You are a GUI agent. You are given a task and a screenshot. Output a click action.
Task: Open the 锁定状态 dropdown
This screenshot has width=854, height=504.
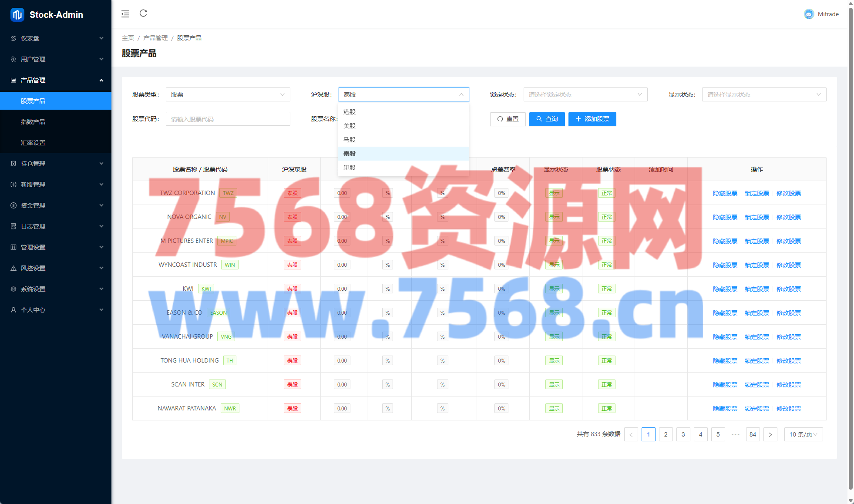click(585, 94)
